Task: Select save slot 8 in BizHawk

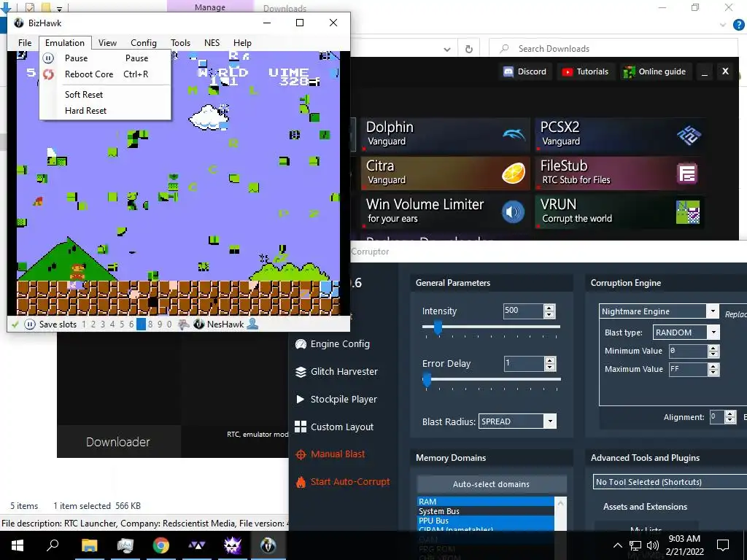Action: click(x=150, y=324)
